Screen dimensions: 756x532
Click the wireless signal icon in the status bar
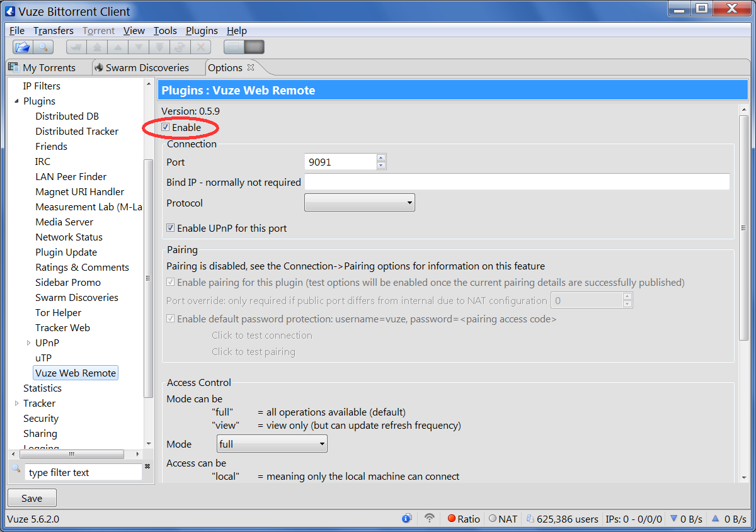tap(430, 519)
